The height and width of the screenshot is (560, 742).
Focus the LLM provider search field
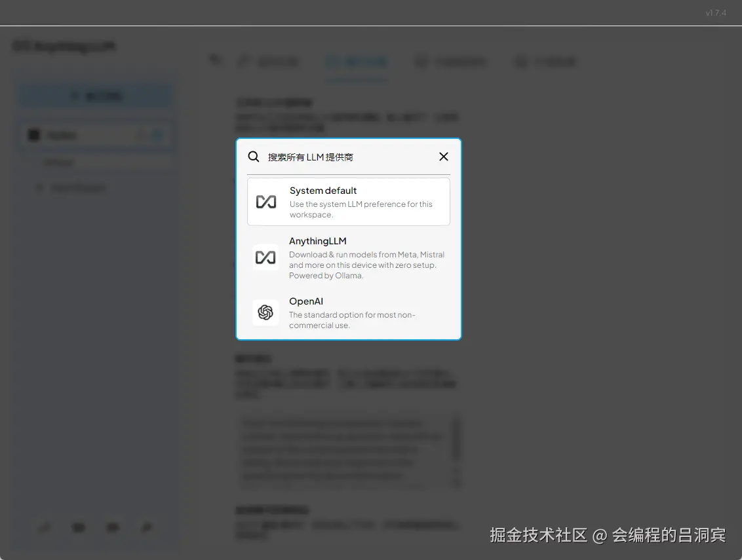(x=348, y=157)
